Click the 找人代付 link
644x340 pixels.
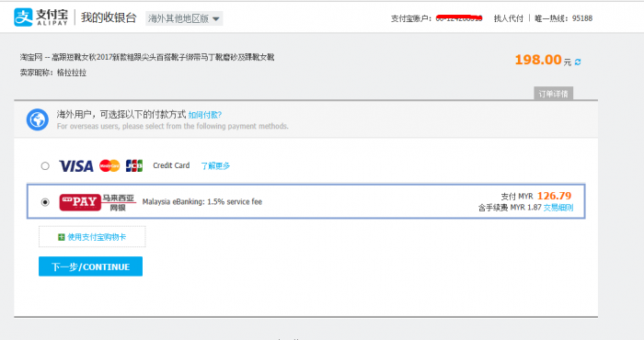pos(509,18)
